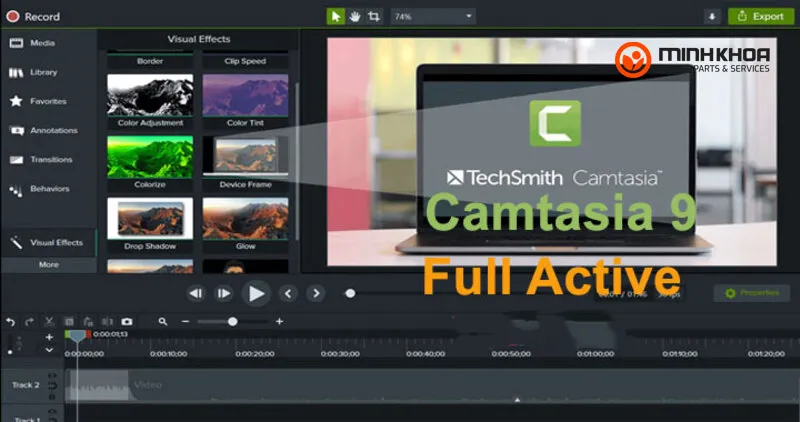Image resolution: width=800 pixels, height=422 pixels.
Task: Expand the More tools list in sidebar
Action: click(x=48, y=265)
